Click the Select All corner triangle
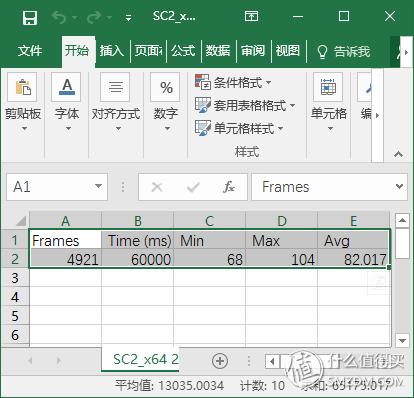Image resolution: width=414 pixels, height=398 pixels. 21,221
